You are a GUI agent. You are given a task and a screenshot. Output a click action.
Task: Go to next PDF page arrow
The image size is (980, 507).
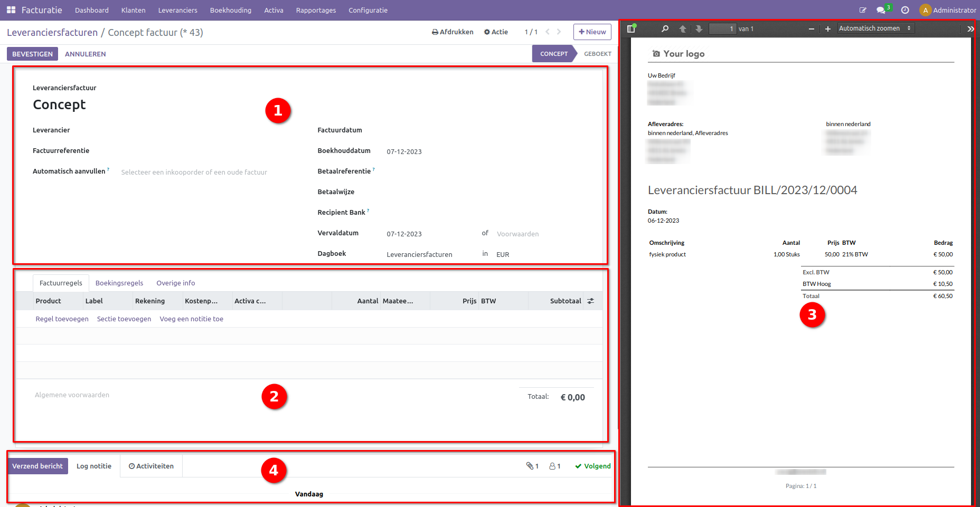pyautogui.click(x=699, y=29)
